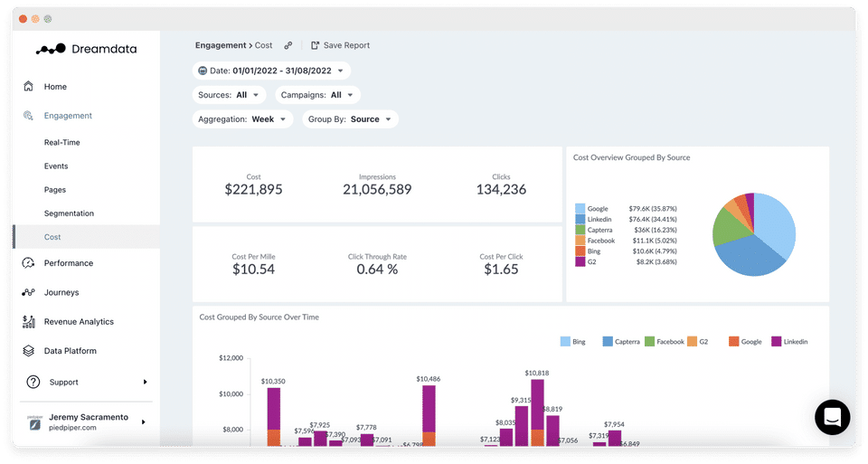Change the Aggregation Week dropdown
The image size is (868, 464).
(242, 119)
